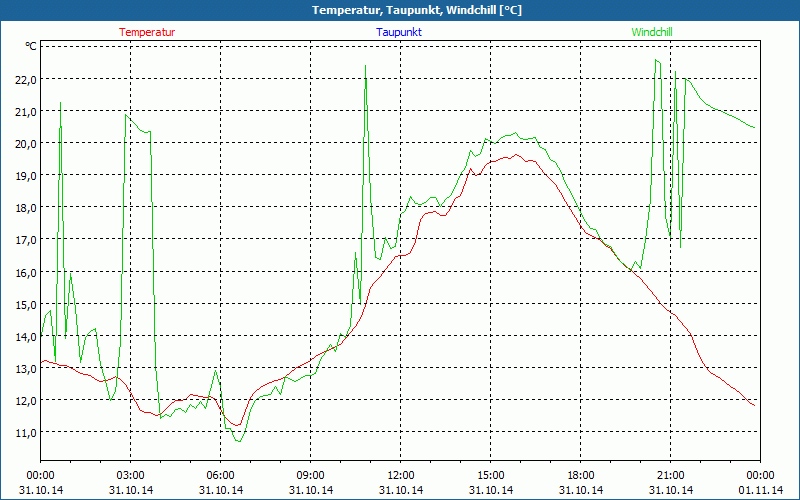Screen dimensions: 800x500
Task: Select the 20,0 y-axis value
Action: point(24,143)
